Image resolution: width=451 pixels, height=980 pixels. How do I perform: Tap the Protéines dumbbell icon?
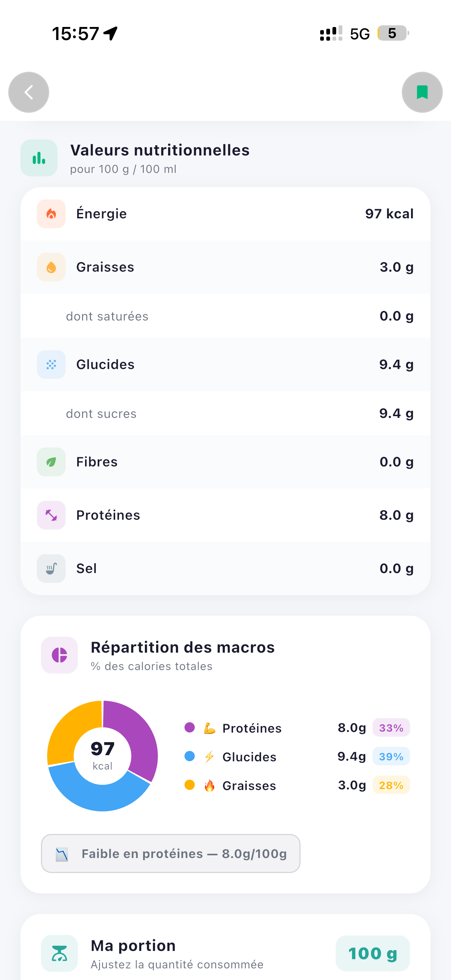pos(51,515)
